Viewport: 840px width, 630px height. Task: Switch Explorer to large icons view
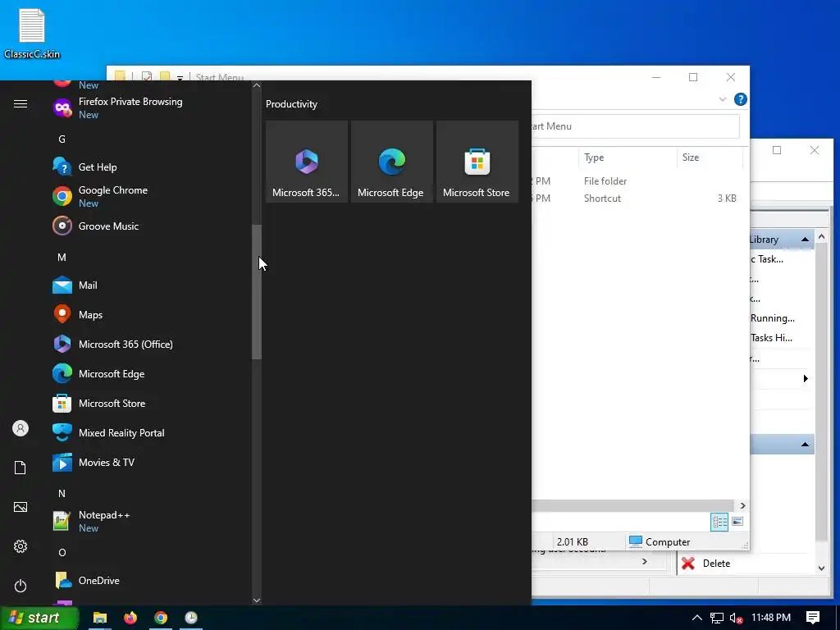[x=737, y=522]
